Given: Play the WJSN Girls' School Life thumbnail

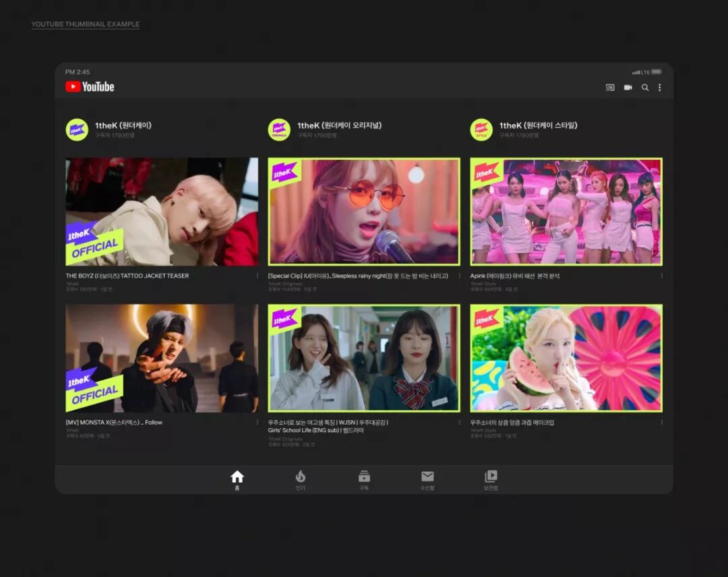Looking at the screenshot, I should tap(364, 359).
